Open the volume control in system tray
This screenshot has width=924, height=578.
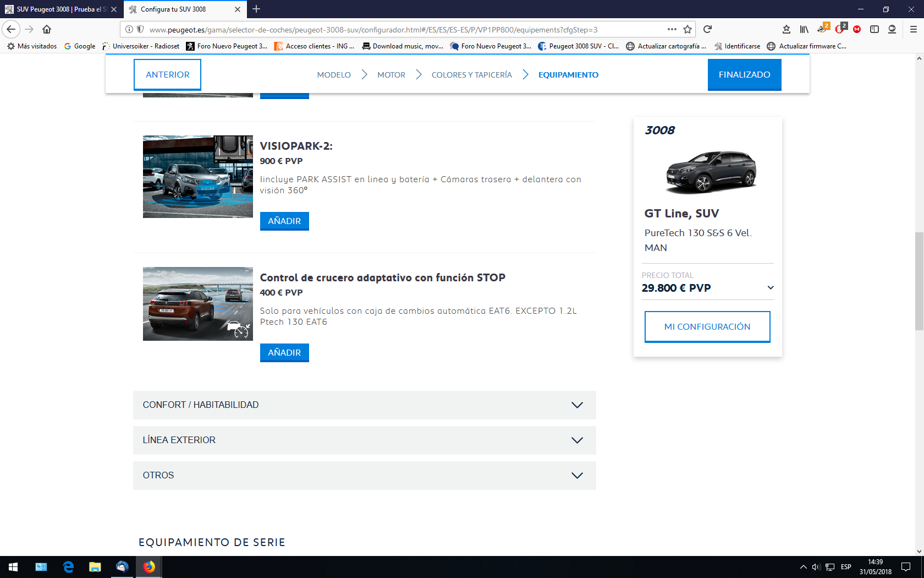click(816, 567)
